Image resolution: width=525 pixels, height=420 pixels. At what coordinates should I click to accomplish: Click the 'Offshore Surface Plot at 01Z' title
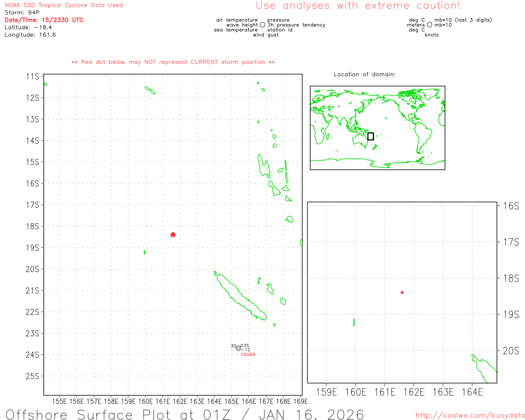pyautogui.click(x=185, y=414)
